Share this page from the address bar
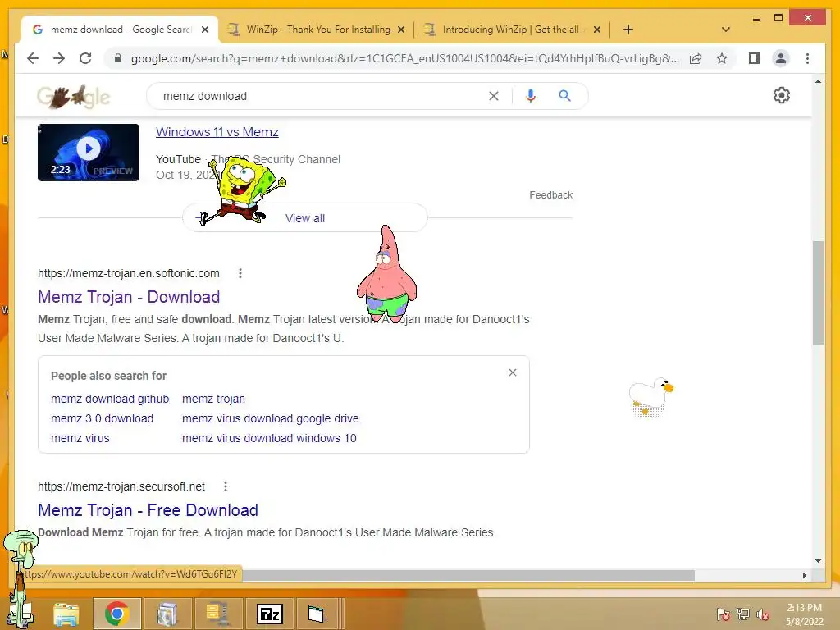Image resolution: width=840 pixels, height=630 pixels. (x=696, y=58)
